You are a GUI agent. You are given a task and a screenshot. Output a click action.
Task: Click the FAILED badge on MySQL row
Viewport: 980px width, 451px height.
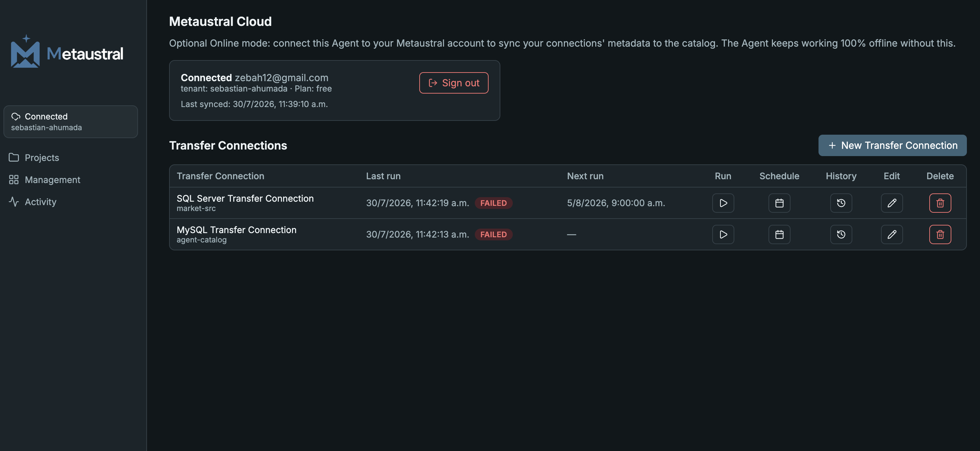click(493, 234)
